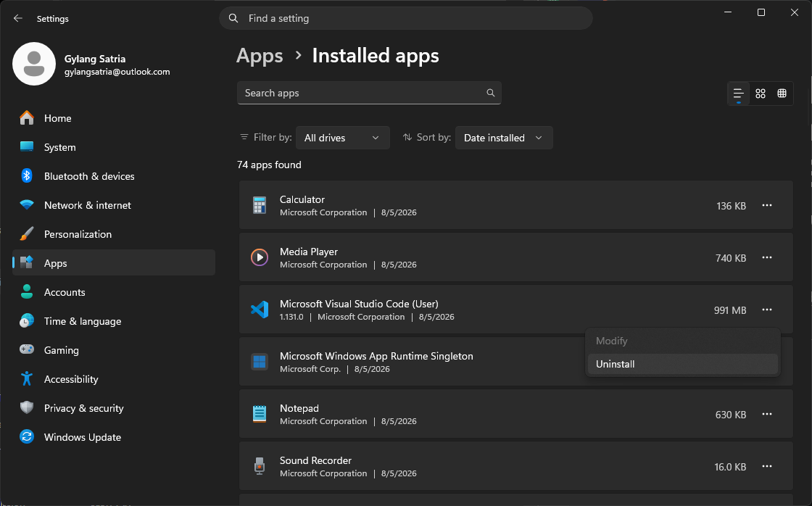Click the Accounts person icon in sidebar
The image size is (812, 506).
[x=26, y=292]
